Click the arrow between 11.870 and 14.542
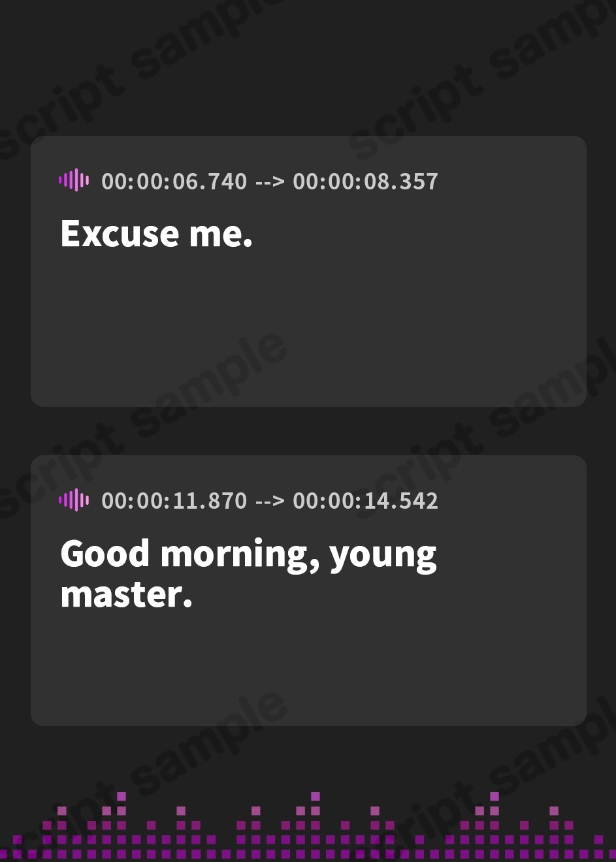 pos(270,502)
